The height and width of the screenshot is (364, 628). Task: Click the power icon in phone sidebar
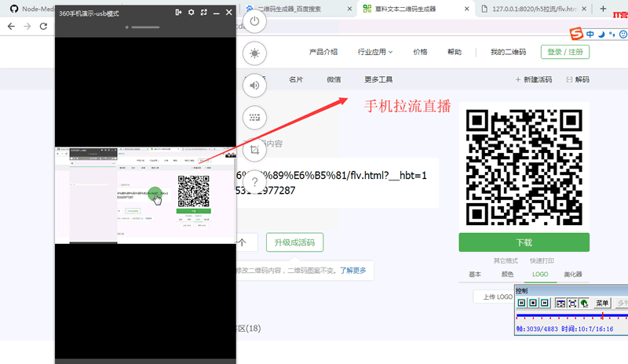254,22
